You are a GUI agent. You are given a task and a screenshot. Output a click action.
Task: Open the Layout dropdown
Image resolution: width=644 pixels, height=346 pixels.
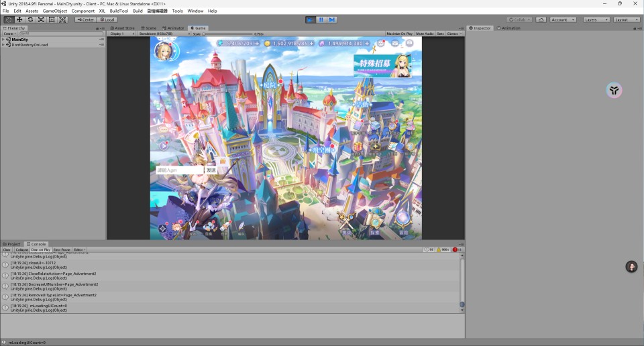tap(627, 19)
